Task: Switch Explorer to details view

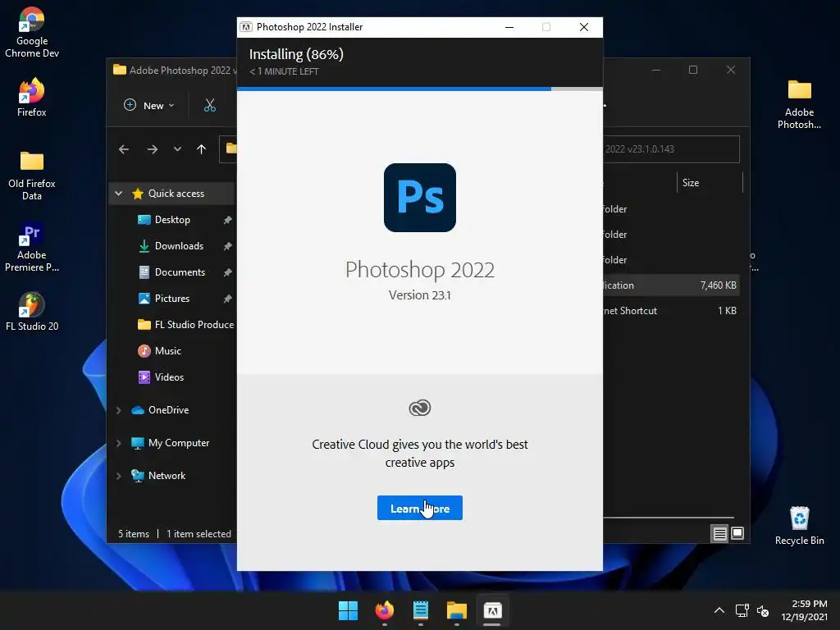Action: coord(719,533)
